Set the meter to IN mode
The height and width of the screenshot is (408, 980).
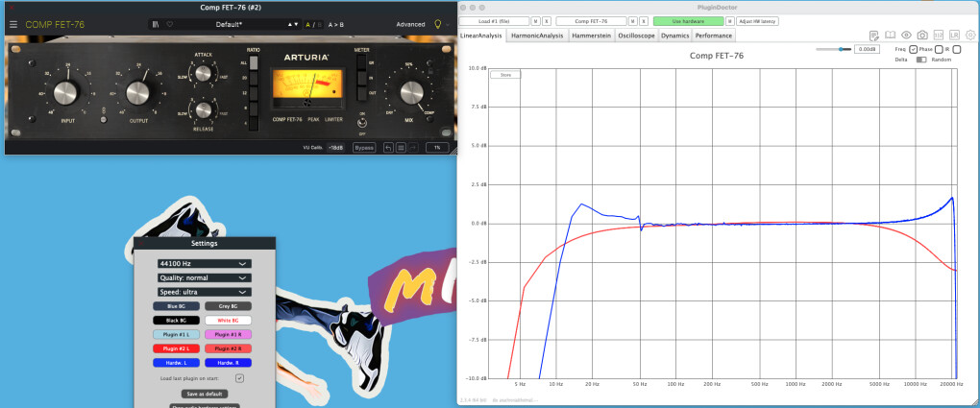point(362,78)
